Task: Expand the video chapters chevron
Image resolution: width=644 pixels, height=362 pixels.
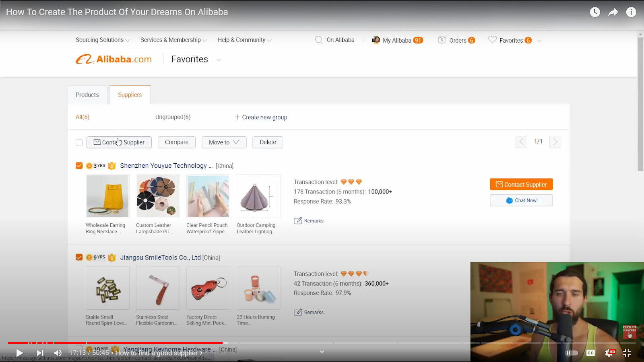Action: (322, 352)
